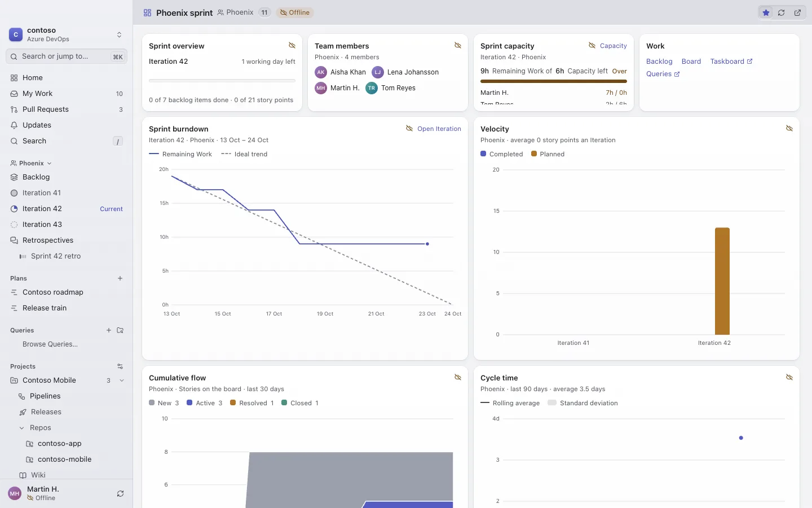This screenshot has width=812, height=508.
Task: Click the sync icon beside Martin H. profile
Action: (x=120, y=493)
